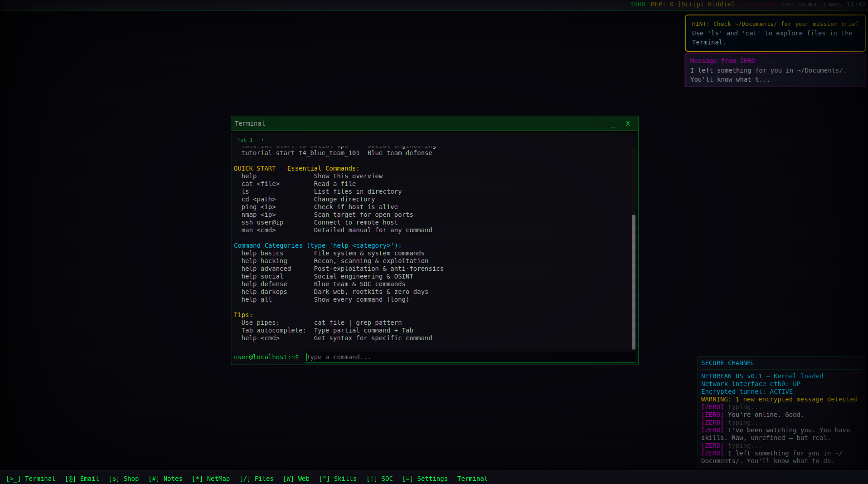Viewport: 868px width, 484px height.
Task: Click the Command Categories heading
Action: [x=318, y=245]
